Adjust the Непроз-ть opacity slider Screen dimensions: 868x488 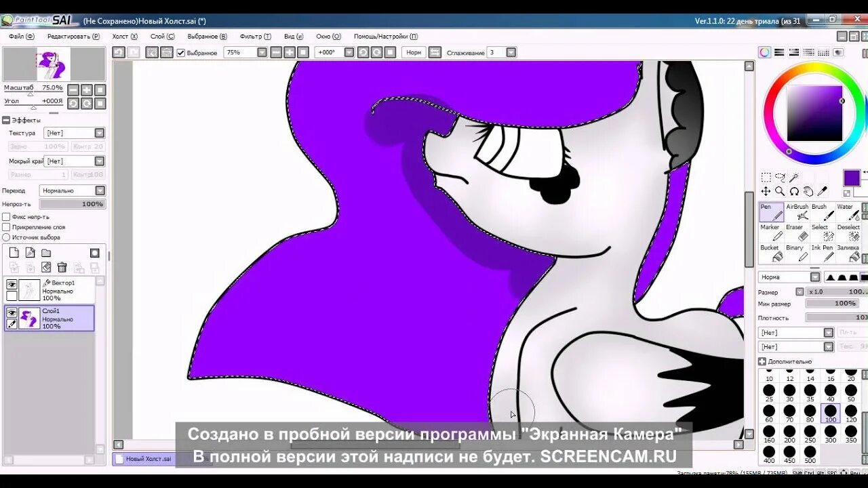point(72,204)
